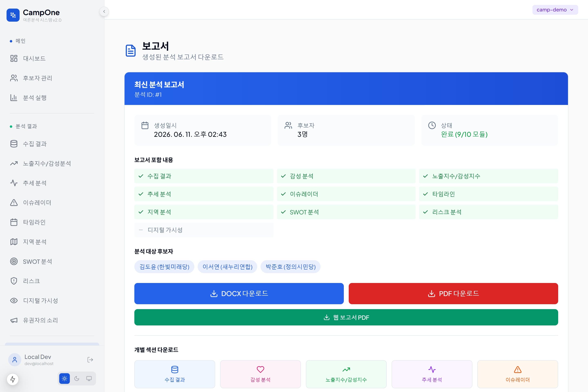Image resolution: width=588 pixels, height=392 pixels.
Task: Click the green 웹 보고서 PDF button
Action: (x=346, y=317)
